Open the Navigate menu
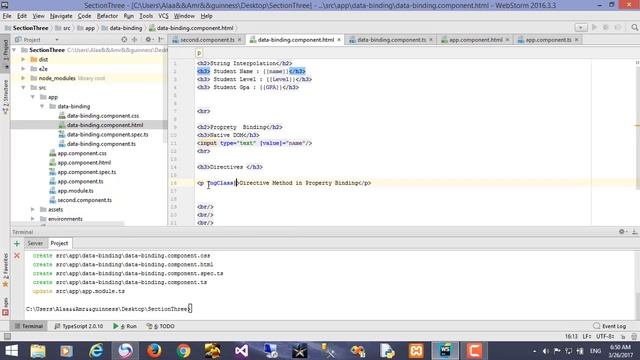 click(x=61, y=16)
